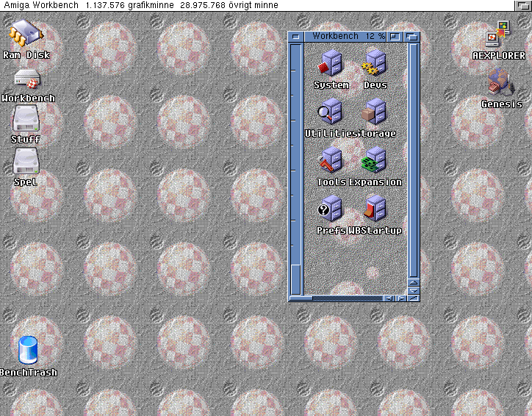This screenshot has width=532, height=416.
Task: Select the WBStartup drawer icon
Action: (375, 208)
